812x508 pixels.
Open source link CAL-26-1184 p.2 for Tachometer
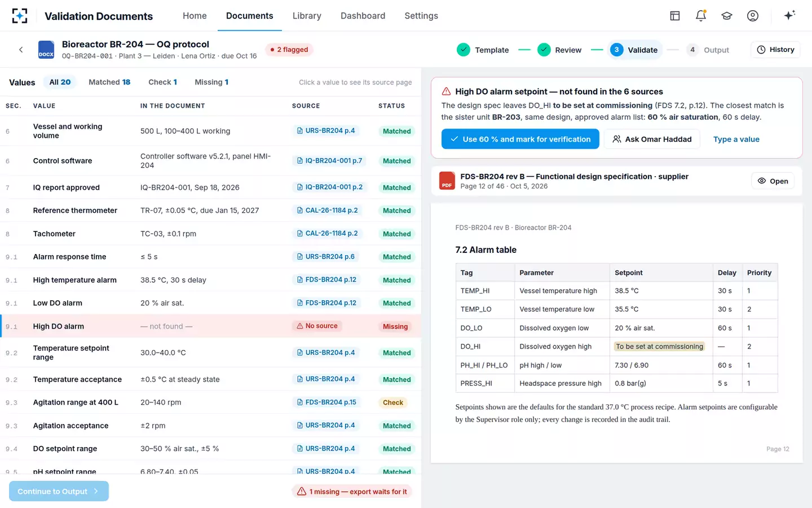pos(328,233)
